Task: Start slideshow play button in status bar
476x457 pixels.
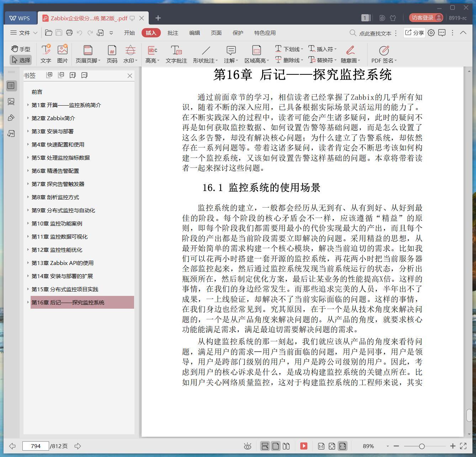Action: 303,446
